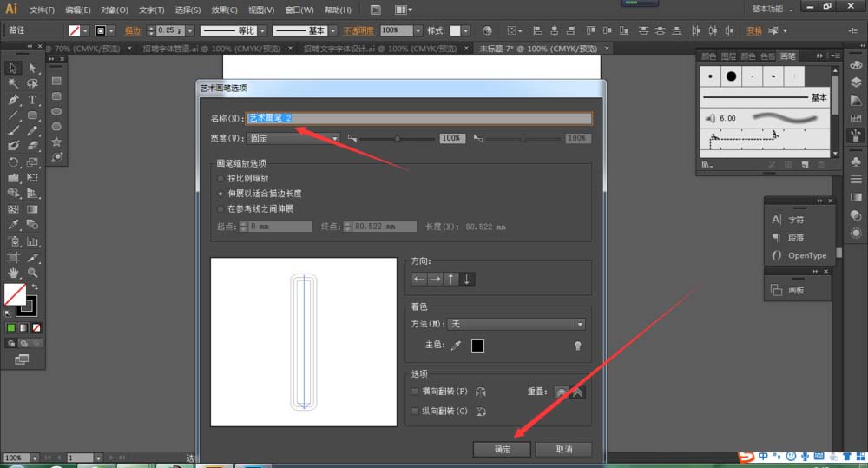The image size is (868, 468).
Task: Click the 变换 transform link
Action: (754, 31)
